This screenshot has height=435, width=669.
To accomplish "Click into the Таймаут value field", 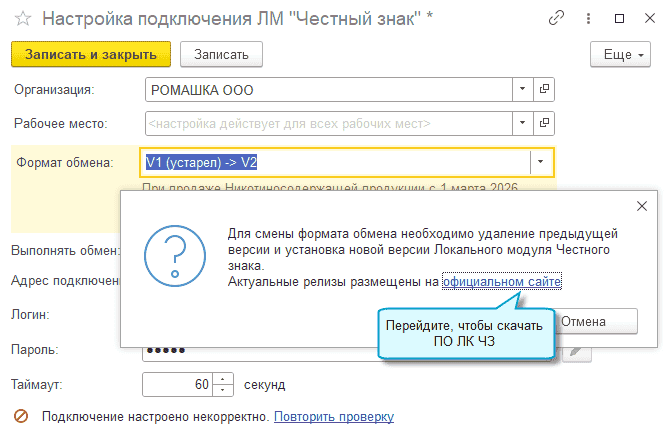I will coord(178,384).
